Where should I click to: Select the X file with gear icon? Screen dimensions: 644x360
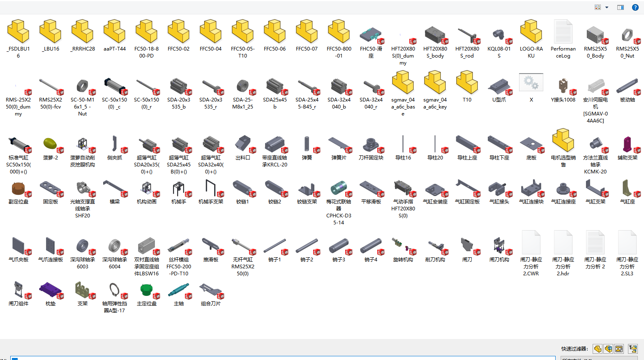[x=531, y=88]
